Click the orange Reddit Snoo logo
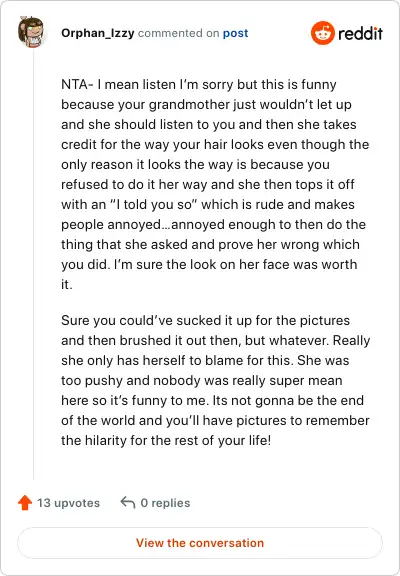 pos(322,33)
